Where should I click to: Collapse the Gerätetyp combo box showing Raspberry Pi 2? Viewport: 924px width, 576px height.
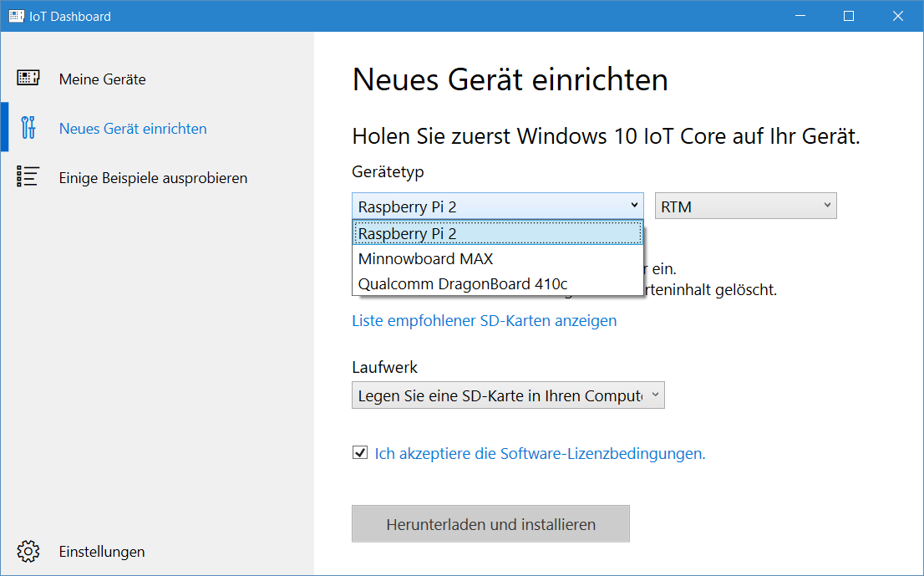coord(497,206)
